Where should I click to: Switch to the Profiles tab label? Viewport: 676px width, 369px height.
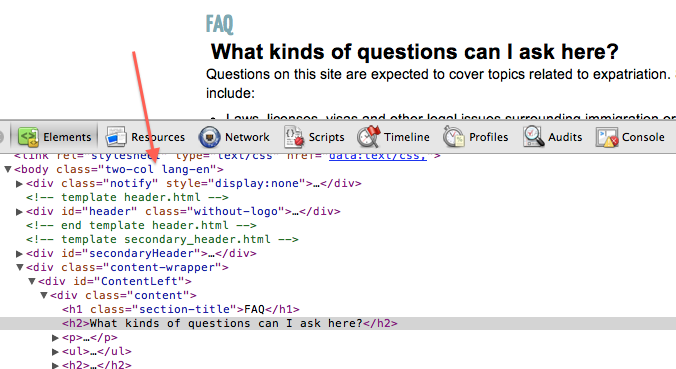pyautogui.click(x=488, y=137)
